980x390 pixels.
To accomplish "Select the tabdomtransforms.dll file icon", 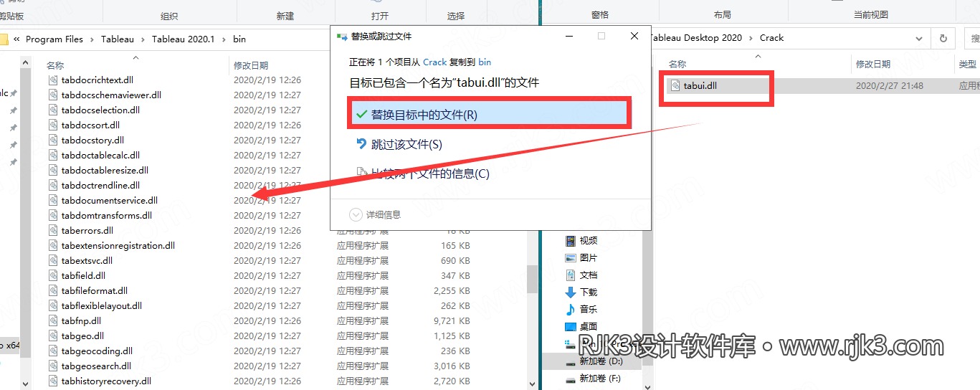I will point(53,216).
